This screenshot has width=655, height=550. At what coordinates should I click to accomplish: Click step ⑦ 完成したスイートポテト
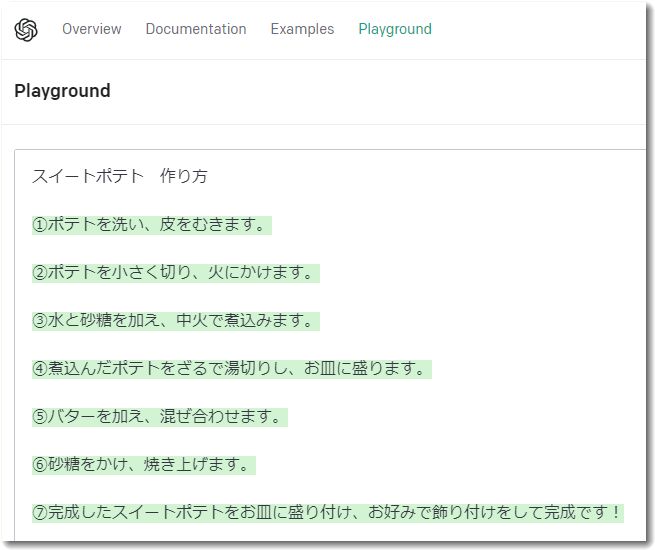click(x=328, y=513)
